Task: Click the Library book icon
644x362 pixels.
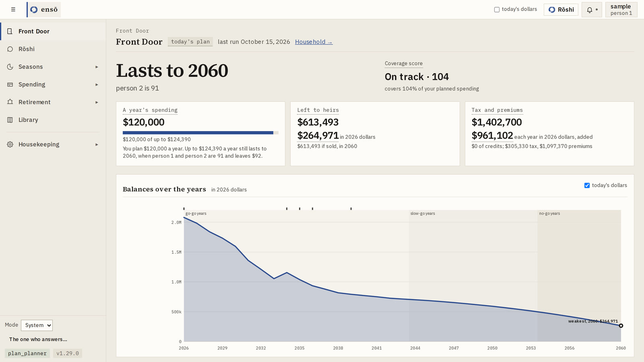Action: tap(10, 119)
